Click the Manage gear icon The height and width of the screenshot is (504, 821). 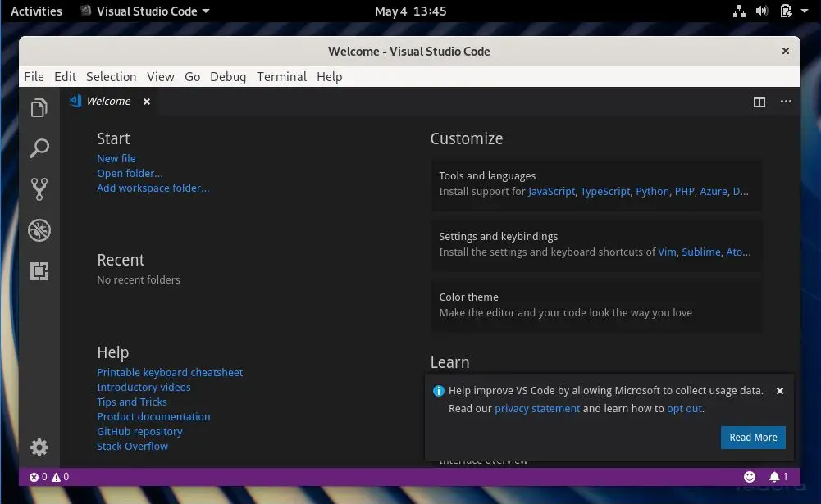point(39,447)
